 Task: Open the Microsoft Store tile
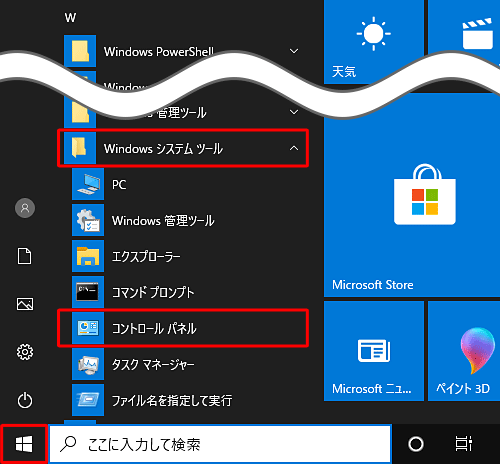412,195
